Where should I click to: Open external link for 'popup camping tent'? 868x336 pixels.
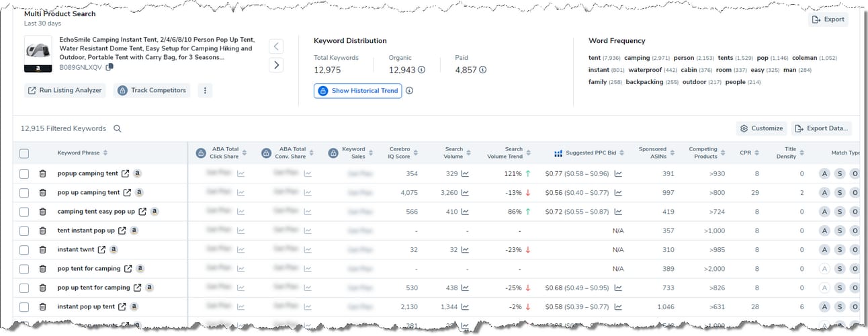tap(125, 173)
